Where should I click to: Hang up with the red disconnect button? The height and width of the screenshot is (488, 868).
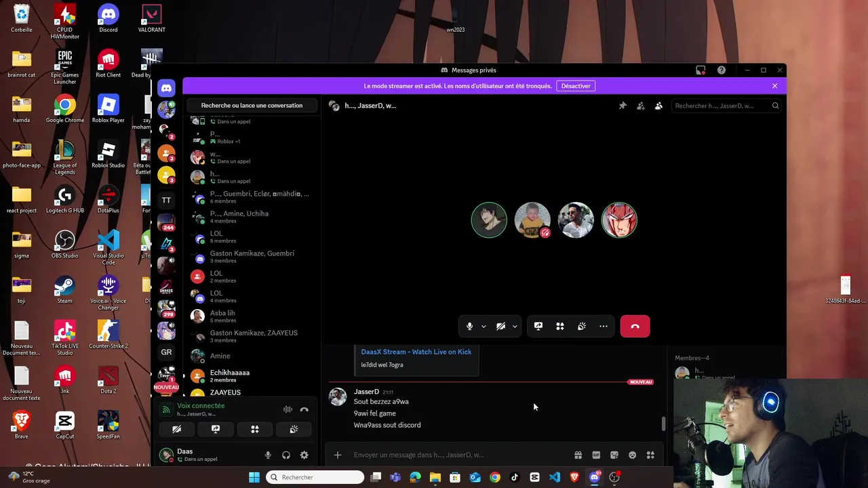coord(635,327)
